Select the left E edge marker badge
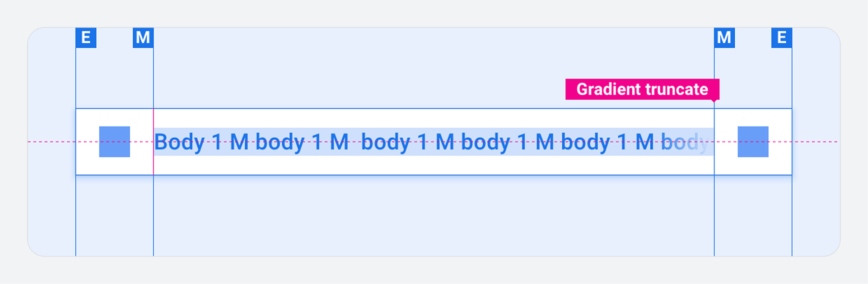 [86, 37]
